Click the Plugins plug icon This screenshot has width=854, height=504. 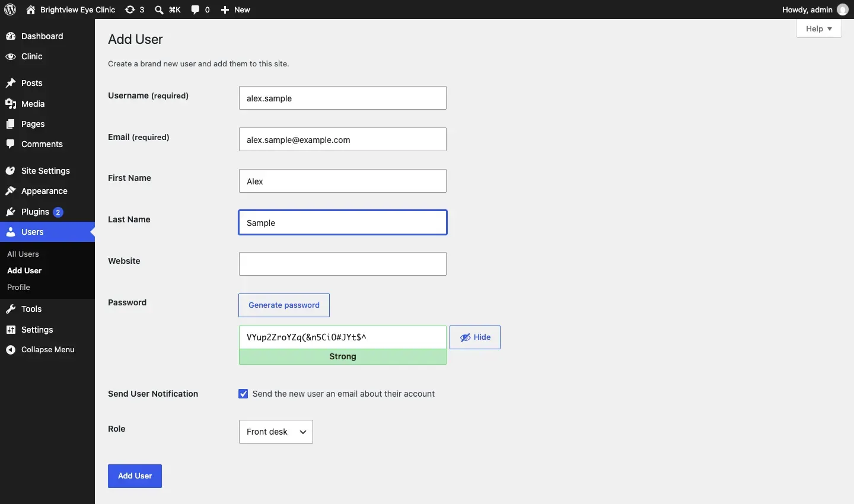click(x=11, y=212)
